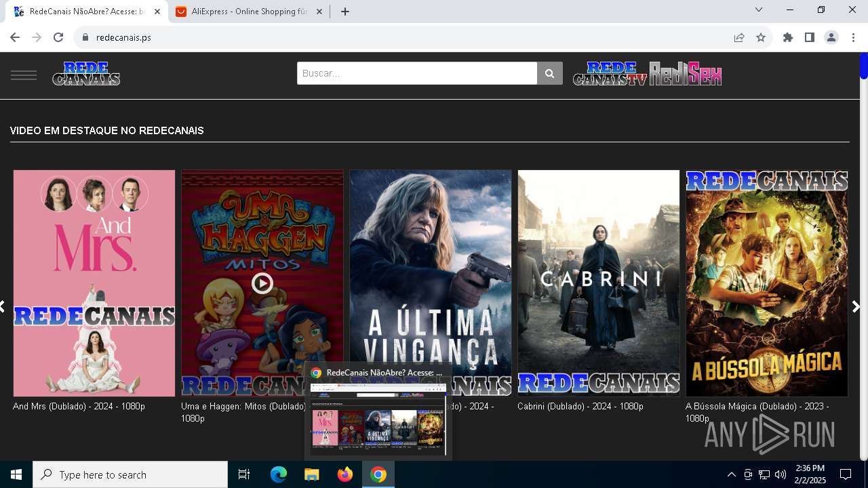Open the Windows Start menu
The height and width of the screenshot is (488, 868).
[x=16, y=474]
